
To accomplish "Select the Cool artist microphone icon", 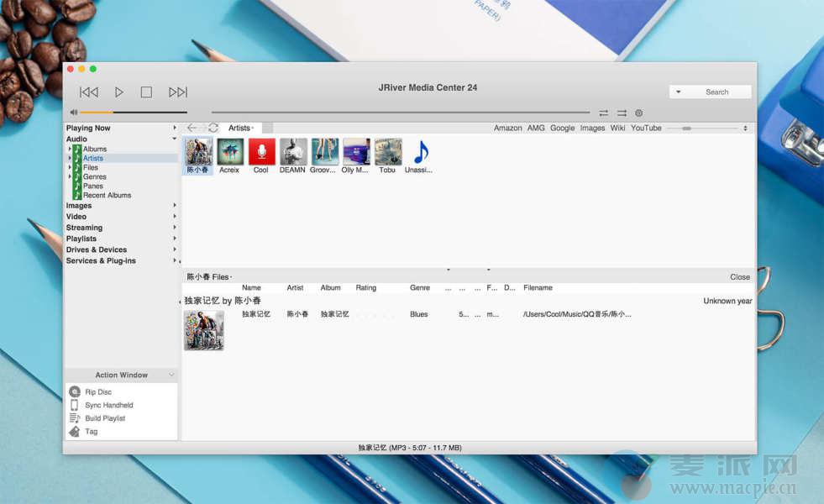I will click(x=261, y=152).
